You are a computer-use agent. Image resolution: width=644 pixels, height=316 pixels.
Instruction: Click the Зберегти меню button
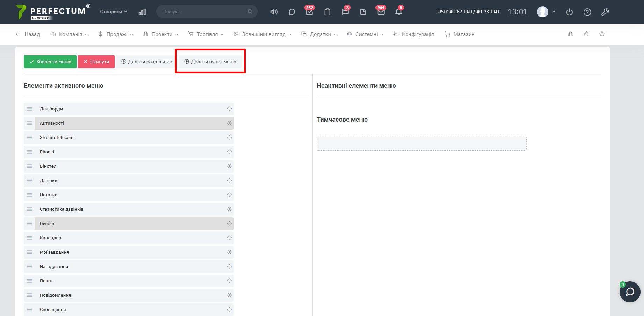click(x=50, y=62)
